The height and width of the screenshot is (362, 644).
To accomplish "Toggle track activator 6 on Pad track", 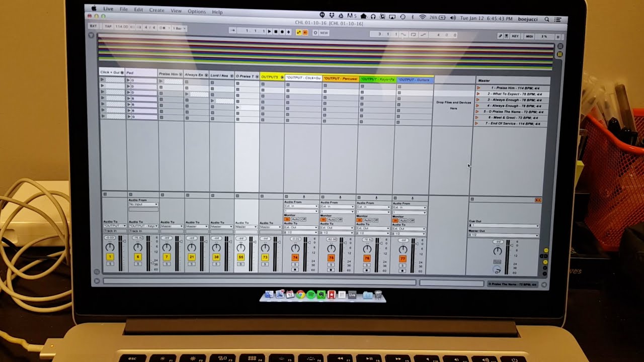I will (x=137, y=257).
